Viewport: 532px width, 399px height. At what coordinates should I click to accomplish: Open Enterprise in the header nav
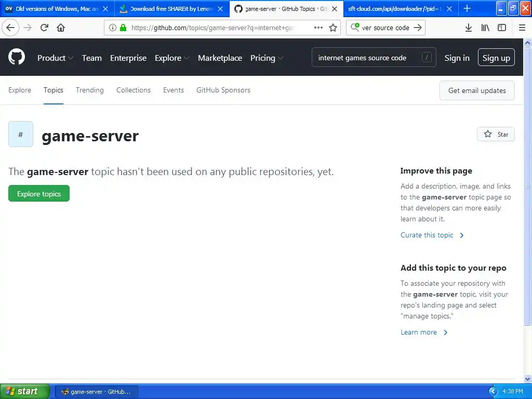[128, 58]
